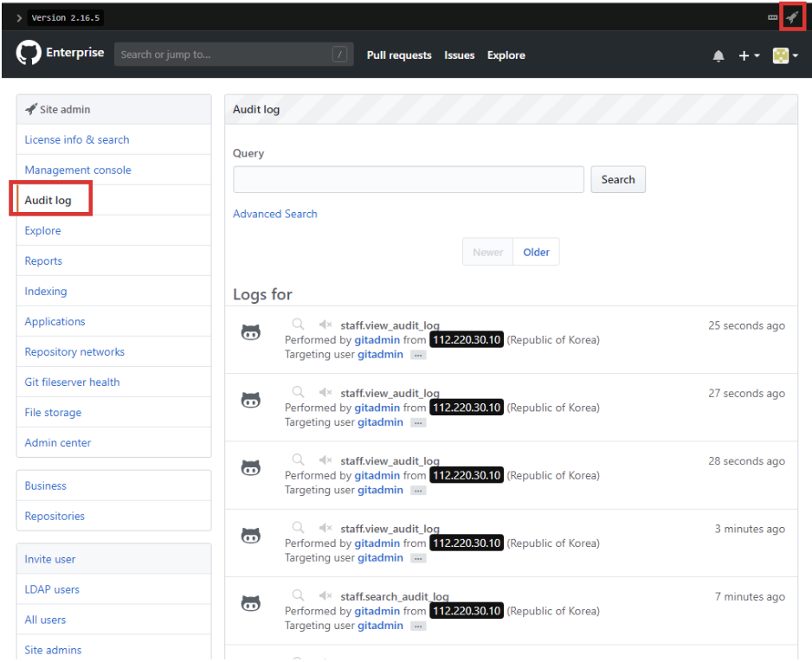Expand details ellipsis in 7 minutes ago entry
Screen dimensions: 812x662
coord(418,627)
